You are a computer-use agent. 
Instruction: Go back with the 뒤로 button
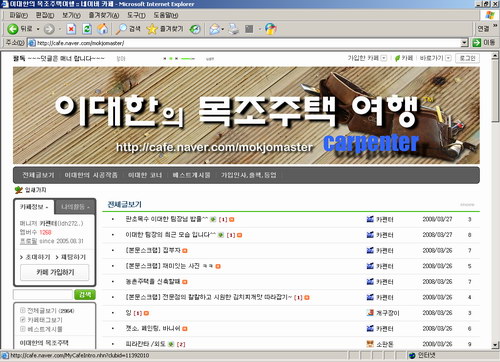click(x=19, y=29)
